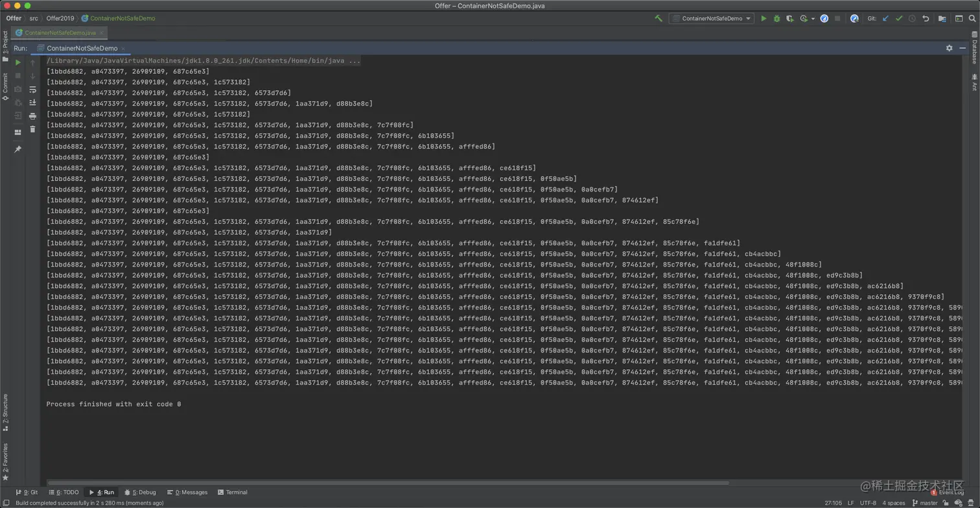Open the 1: Project tool window

click(x=5, y=46)
